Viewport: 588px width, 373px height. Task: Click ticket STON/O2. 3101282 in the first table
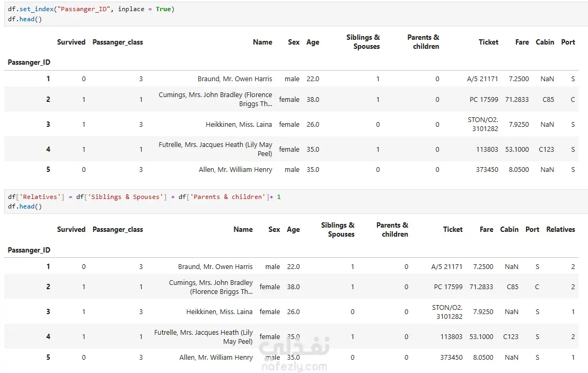[483, 124]
